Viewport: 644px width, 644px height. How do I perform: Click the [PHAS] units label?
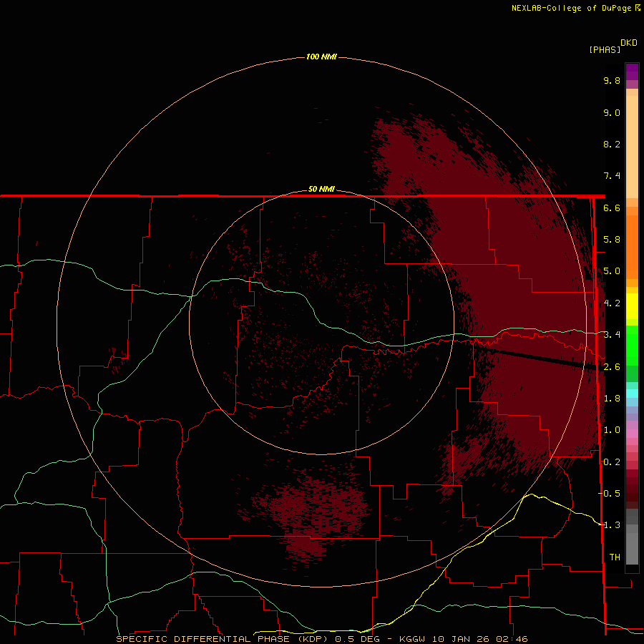(605, 50)
